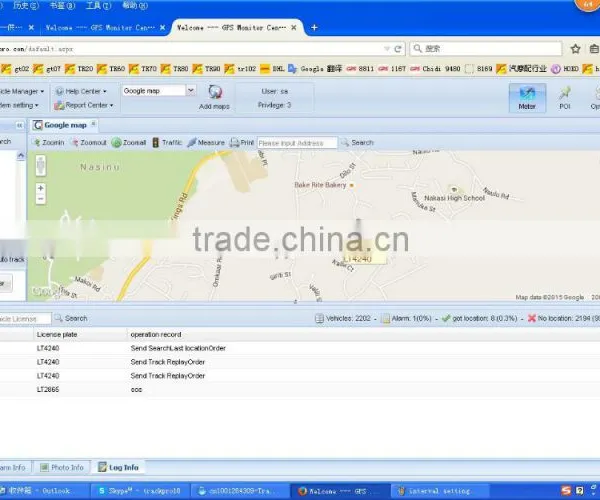This screenshot has width=600, height=500.
Task: Click the Zoomin map tool
Action: 49,143
